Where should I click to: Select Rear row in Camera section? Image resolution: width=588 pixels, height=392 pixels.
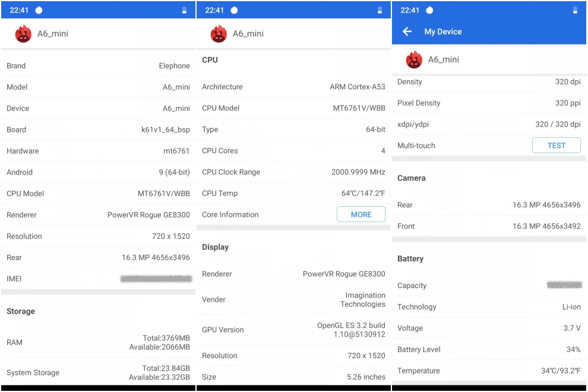pos(489,205)
